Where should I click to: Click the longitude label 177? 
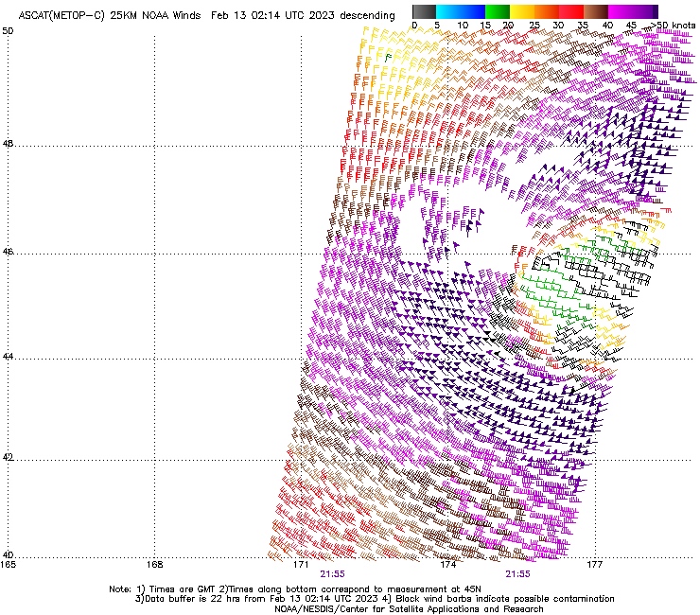pyautogui.click(x=595, y=565)
